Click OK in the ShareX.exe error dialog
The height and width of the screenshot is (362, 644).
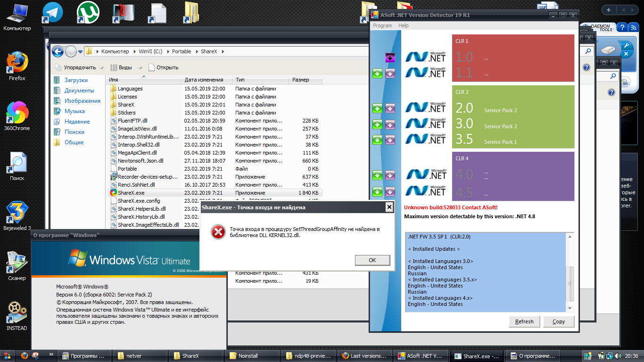pyautogui.click(x=372, y=260)
